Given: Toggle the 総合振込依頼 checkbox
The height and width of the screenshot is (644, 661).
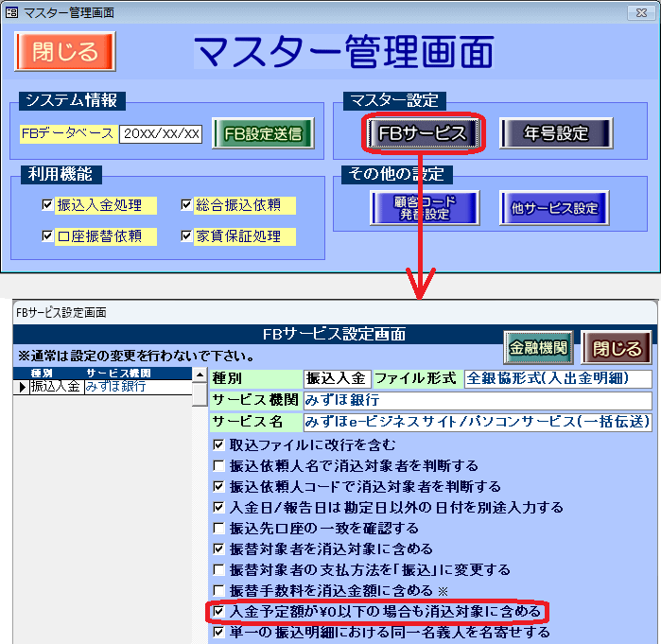Looking at the screenshot, I should pos(186,204).
